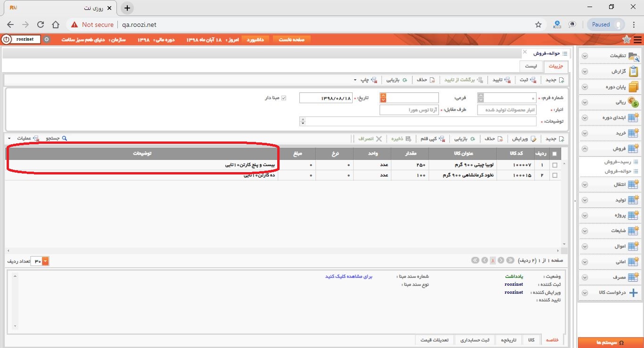This screenshot has width=644, height=348.
Task: Bookmark this page with star icon
Action: [x=538, y=25]
